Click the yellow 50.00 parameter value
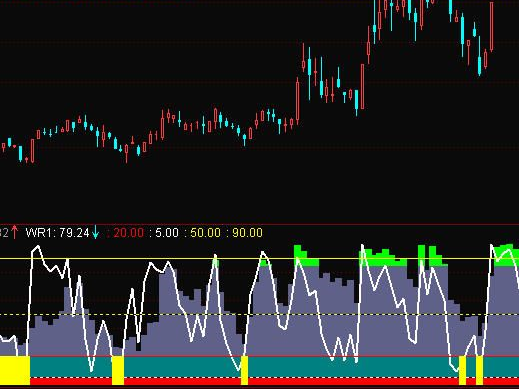This screenshot has height=389, width=521. point(205,233)
